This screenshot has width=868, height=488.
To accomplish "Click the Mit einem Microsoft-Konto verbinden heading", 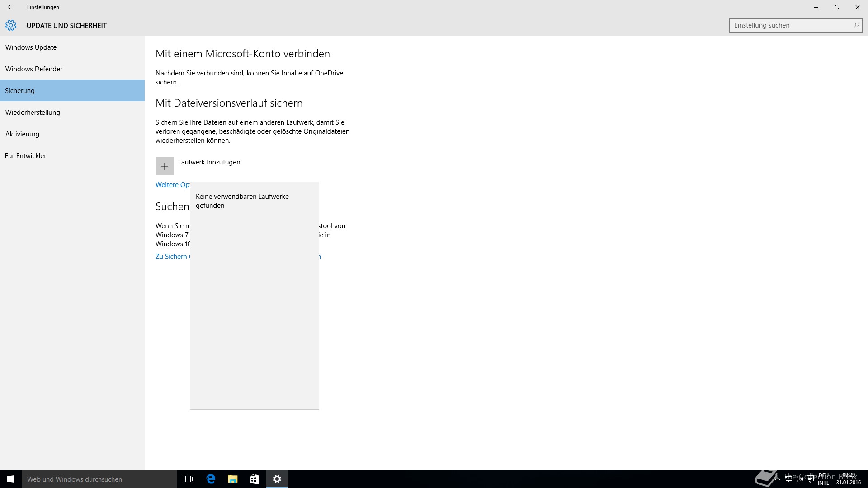I will point(243,54).
